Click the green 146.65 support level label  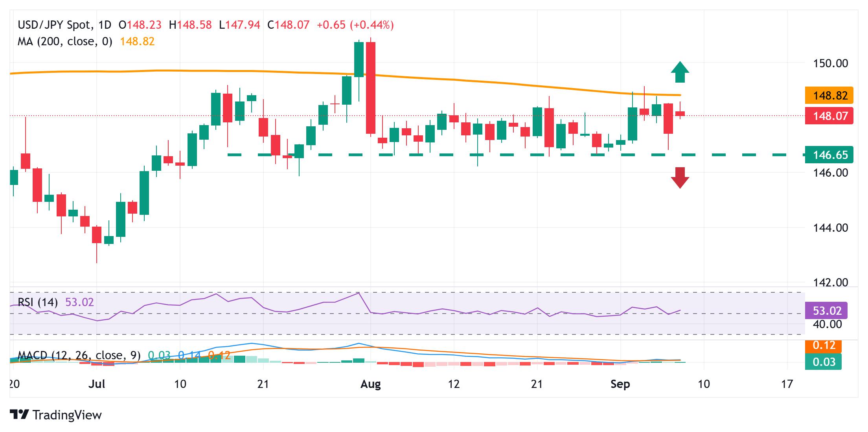[829, 155]
